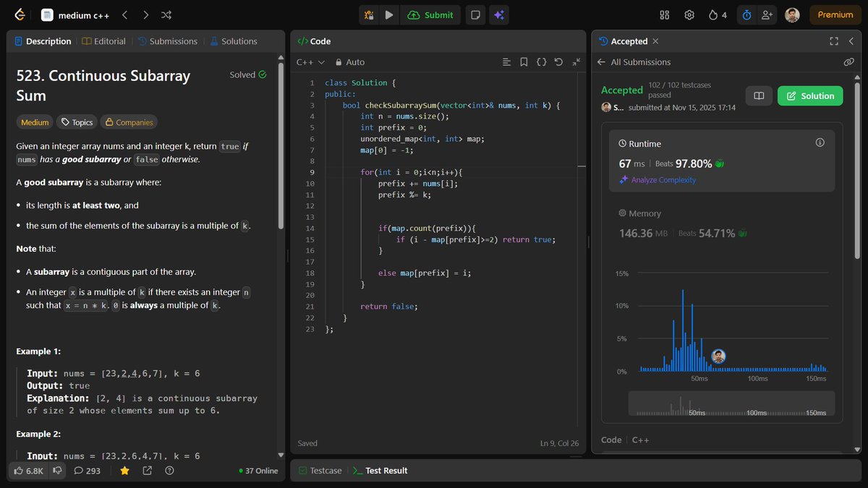View the streak flame counter
Viewport: 868px width, 488px height.
coord(718,14)
